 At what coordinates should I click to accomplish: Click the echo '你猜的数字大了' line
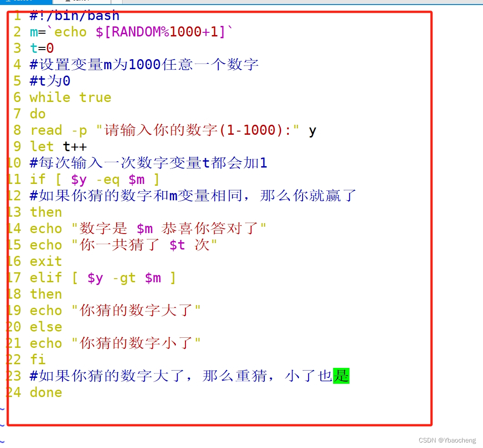pyautogui.click(x=115, y=311)
